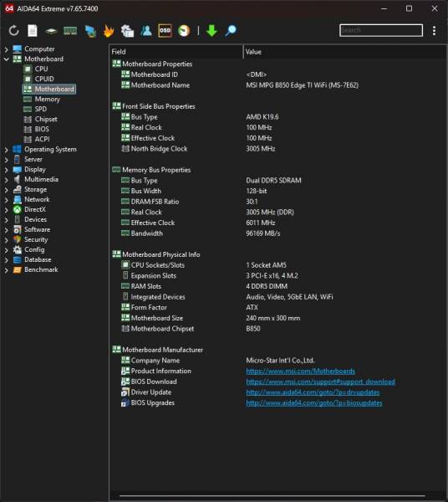Select the Memory tree item
This screenshot has height=502, width=448.
(47, 99)
